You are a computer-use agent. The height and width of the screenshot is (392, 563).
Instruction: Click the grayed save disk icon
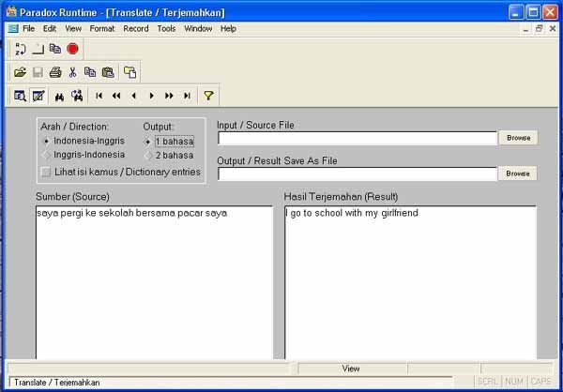point(38,72)
